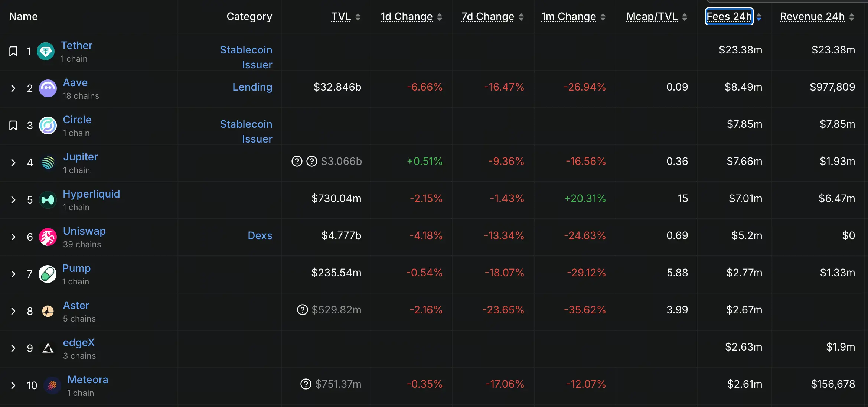Sort by 7d Change column
Viewport: 868px width, 407px height.
[x=487, y=17]
